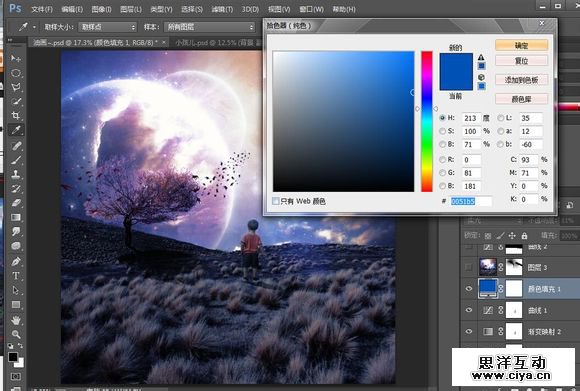Open the 图像(I) menu
The width and height of the screenshot is (580, 391).
(101, 9)
